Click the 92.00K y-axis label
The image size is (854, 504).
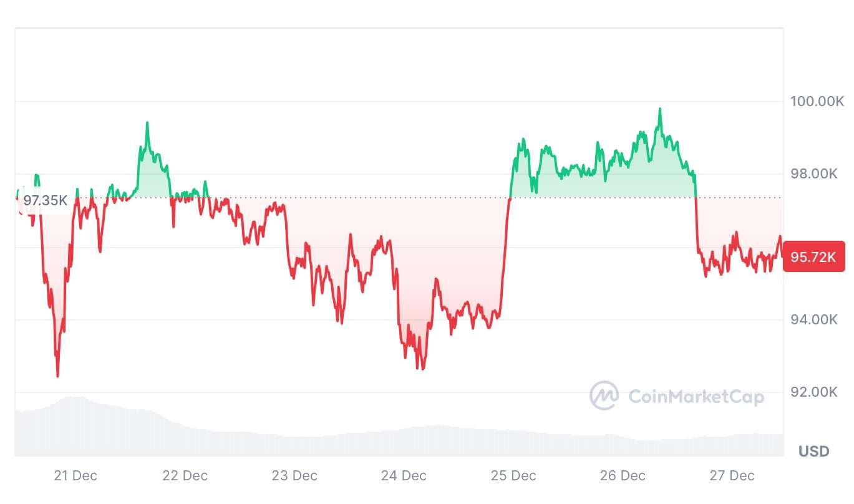pyautogui.click(x=813, y=392)
